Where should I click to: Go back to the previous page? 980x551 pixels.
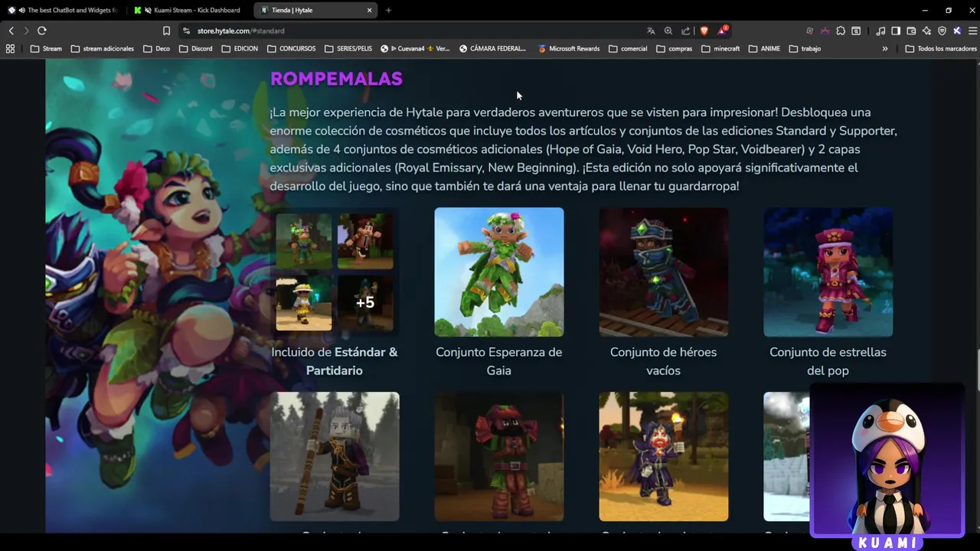click(x=11, y=31)
